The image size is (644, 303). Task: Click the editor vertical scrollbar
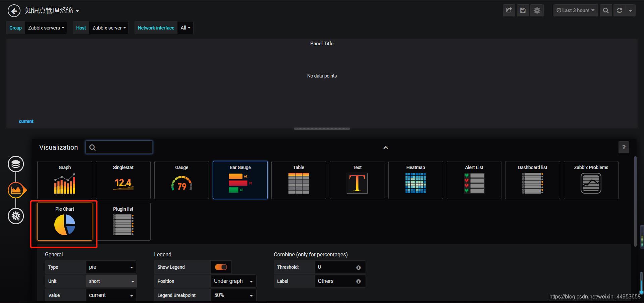pyautogui.click(x=635, y=201)
